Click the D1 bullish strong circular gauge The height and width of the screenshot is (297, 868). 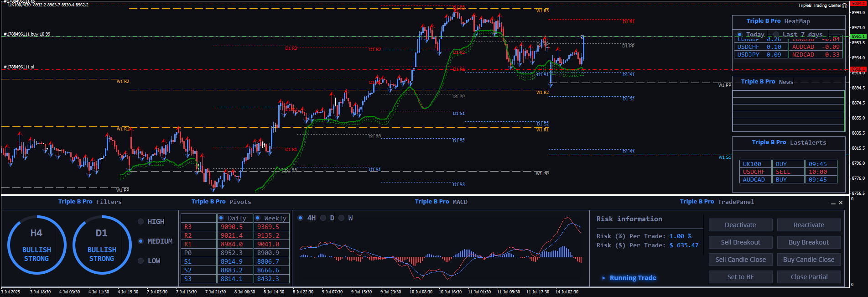click(x=102, y=245)
